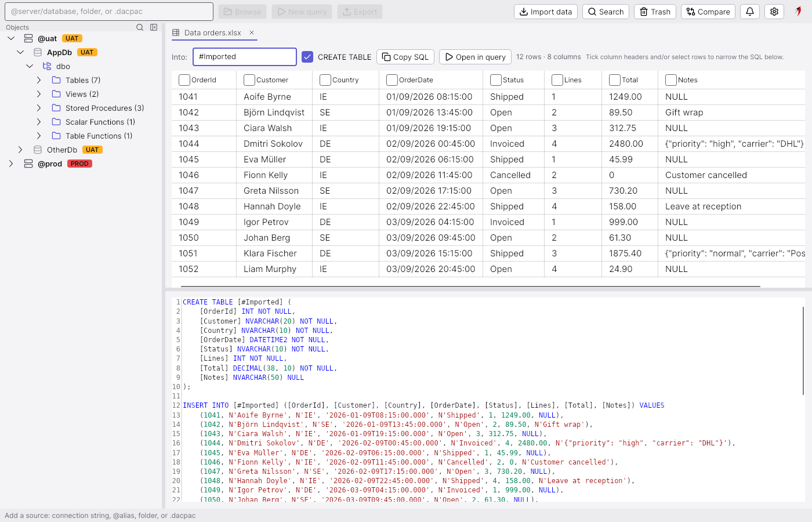Screen dimensions: 812x522
Task: Expand the @prod server node
Action: click(11, 164)
